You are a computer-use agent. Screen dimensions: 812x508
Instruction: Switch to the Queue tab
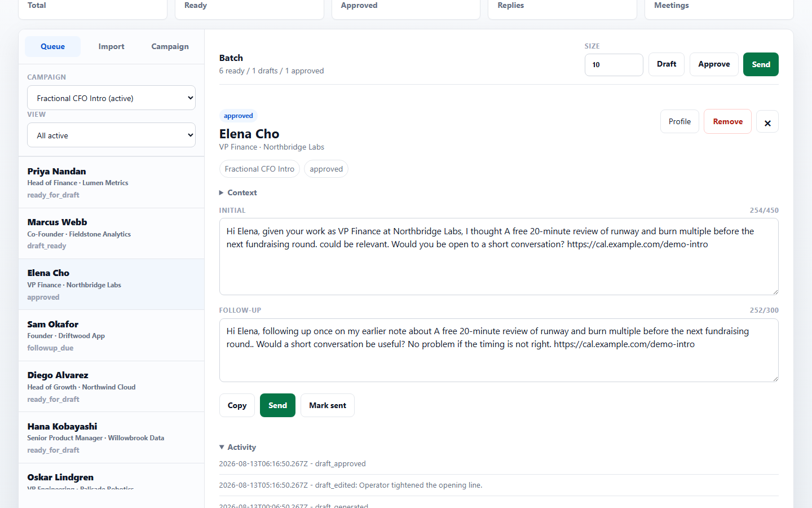(x=52, y=46)
